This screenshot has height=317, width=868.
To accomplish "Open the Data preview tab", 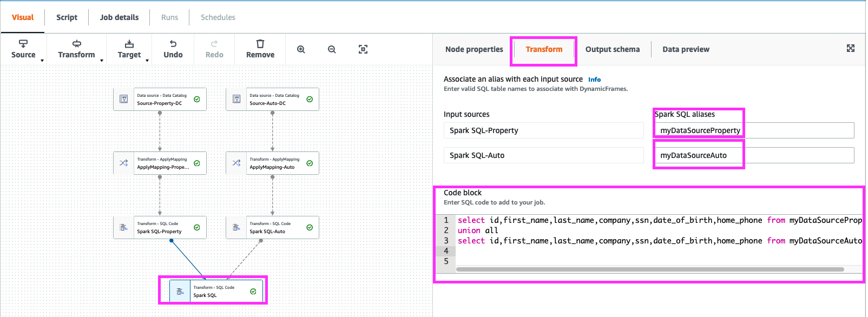I will click(x=686, y=49).
